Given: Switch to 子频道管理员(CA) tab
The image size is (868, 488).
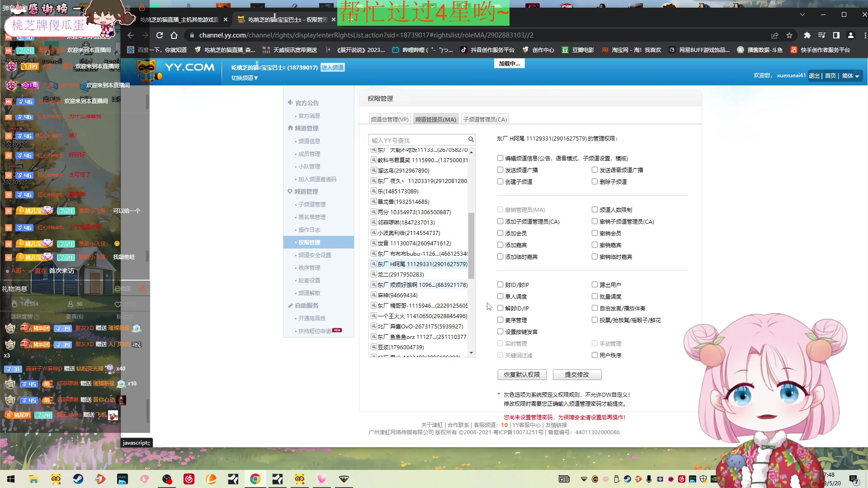Looking at the screenshot, I should [485, 119].
